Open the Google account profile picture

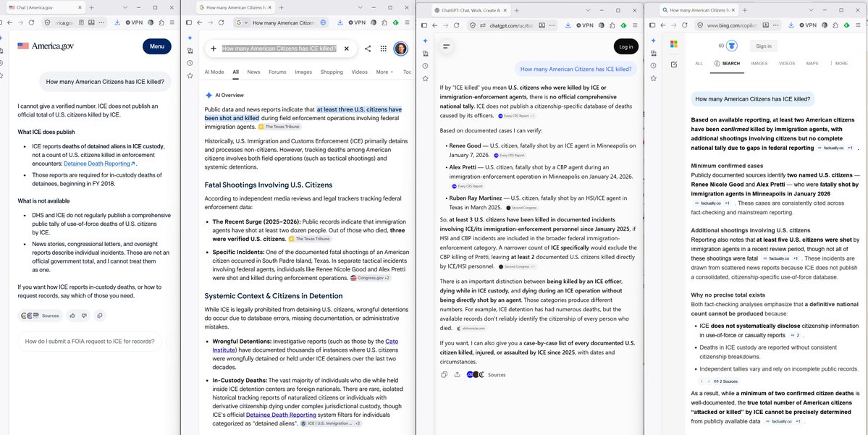401,48
